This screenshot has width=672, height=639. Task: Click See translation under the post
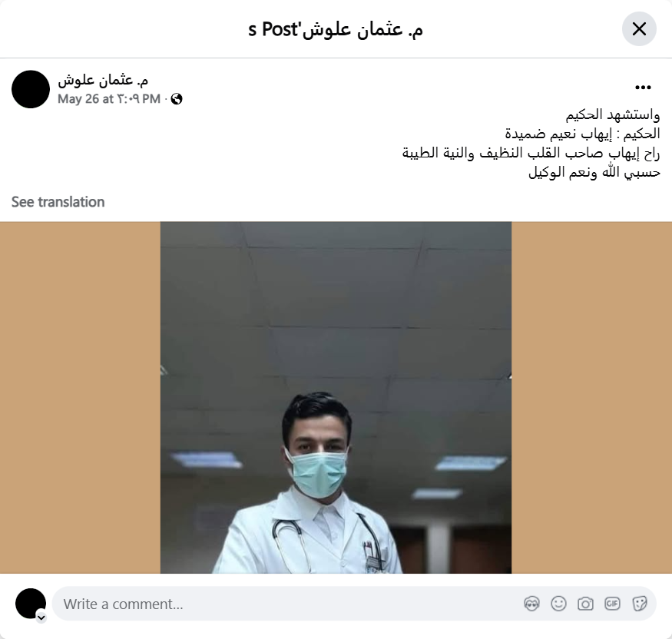58,202
